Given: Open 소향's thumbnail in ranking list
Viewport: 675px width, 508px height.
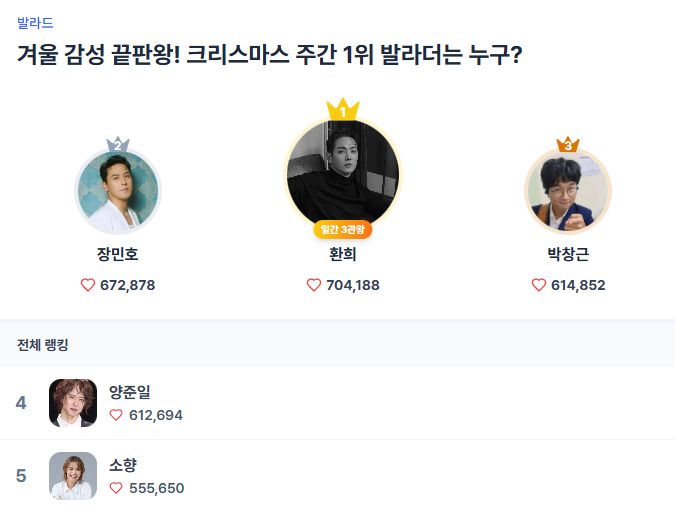Looking at the screenshot, I should [73, 476].
